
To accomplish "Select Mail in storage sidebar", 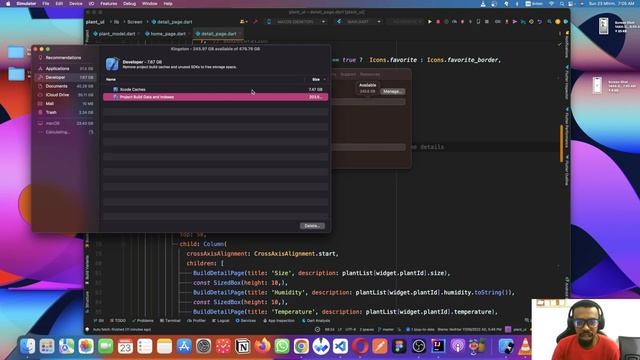I will [x=65, y=104].
